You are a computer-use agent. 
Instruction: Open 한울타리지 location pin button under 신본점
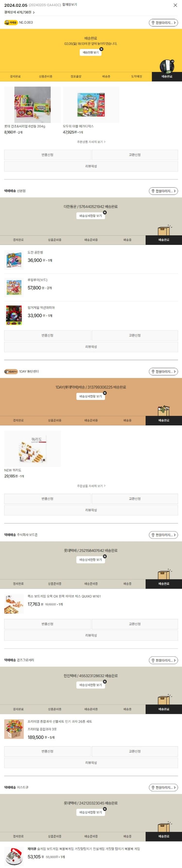tap(163, 191)
